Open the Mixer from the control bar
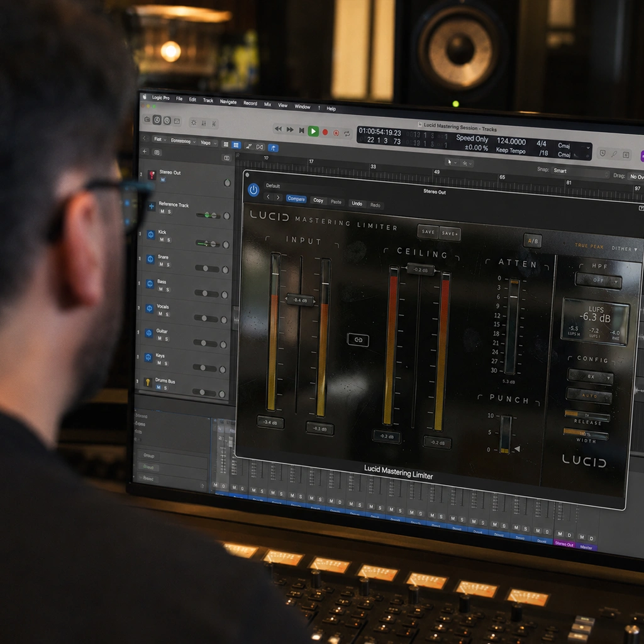Viewport: 644px width, 644px height. point(203,123)
